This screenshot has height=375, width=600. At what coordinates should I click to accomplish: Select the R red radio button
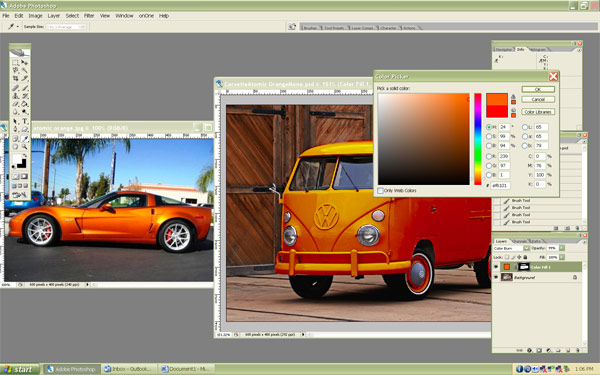pyautogui.click(x=489, y=156)
